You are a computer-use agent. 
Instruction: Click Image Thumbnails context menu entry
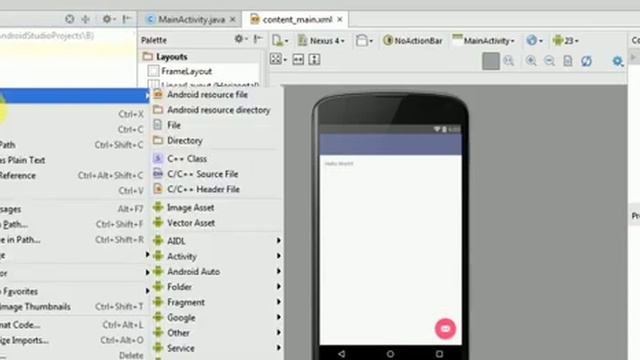tap(72, 307)
